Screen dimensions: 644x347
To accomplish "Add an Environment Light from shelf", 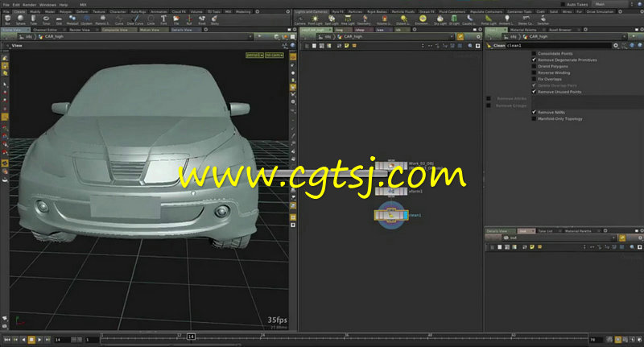I will (x=422, y=19).
